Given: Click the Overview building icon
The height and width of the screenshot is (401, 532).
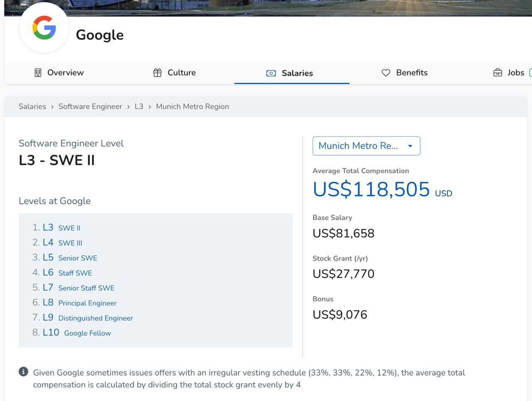Looking at the screenshot, I should coord(38,73).
